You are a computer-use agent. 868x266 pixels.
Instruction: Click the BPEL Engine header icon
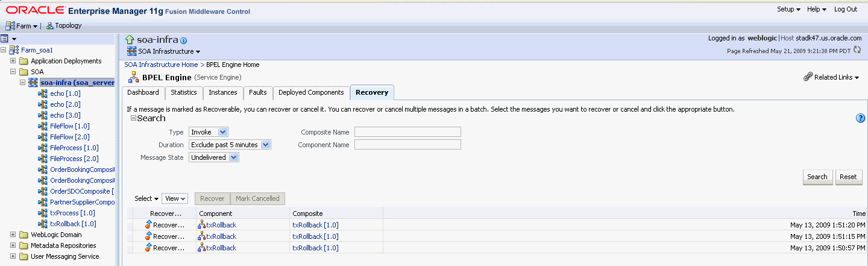(133, 77)
